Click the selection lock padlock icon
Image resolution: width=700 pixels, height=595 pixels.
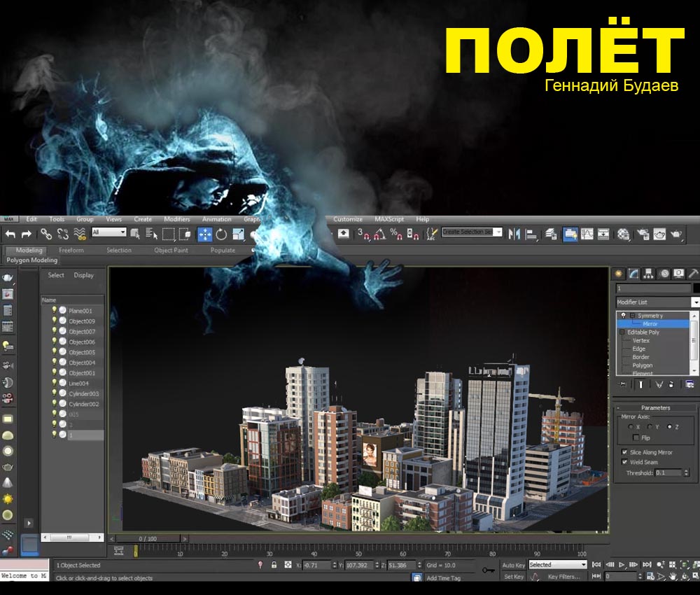(x=274, y=565)
